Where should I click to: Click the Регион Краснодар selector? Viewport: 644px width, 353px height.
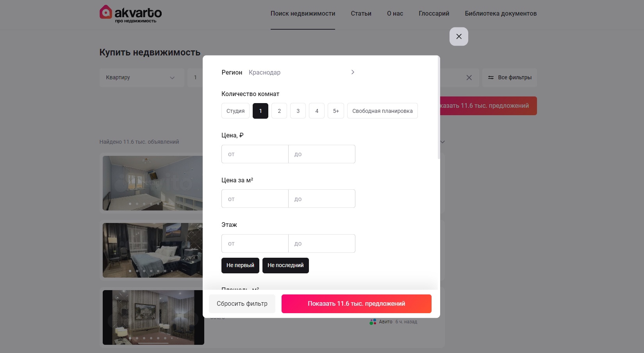click(288, 72)
